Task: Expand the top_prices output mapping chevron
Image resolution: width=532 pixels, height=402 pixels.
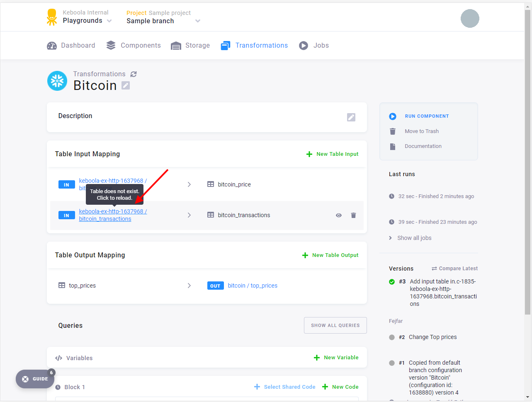Action: [189, 286]
